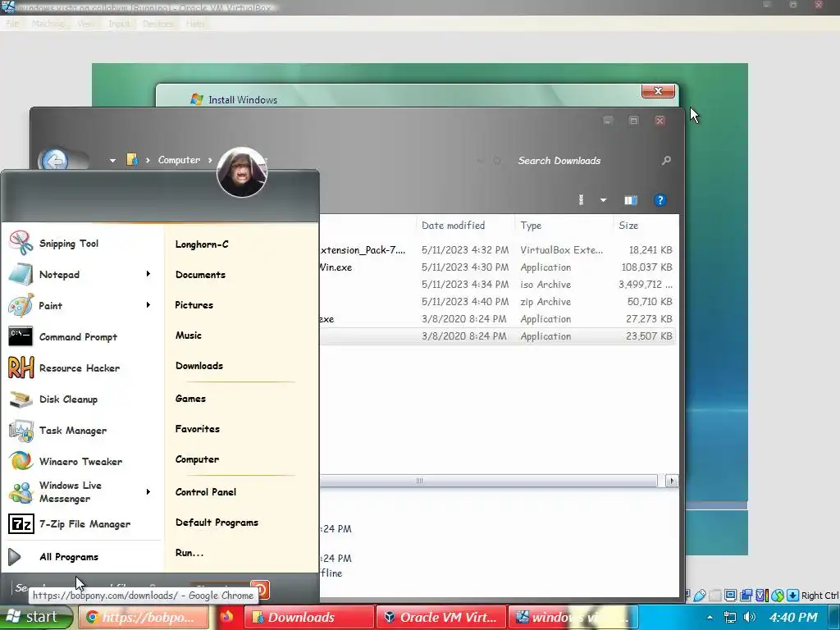Image resolution: width=840 pixels, height=630 pixels.
Task: Open Music from start menu
Action: [x=189, y=336]
